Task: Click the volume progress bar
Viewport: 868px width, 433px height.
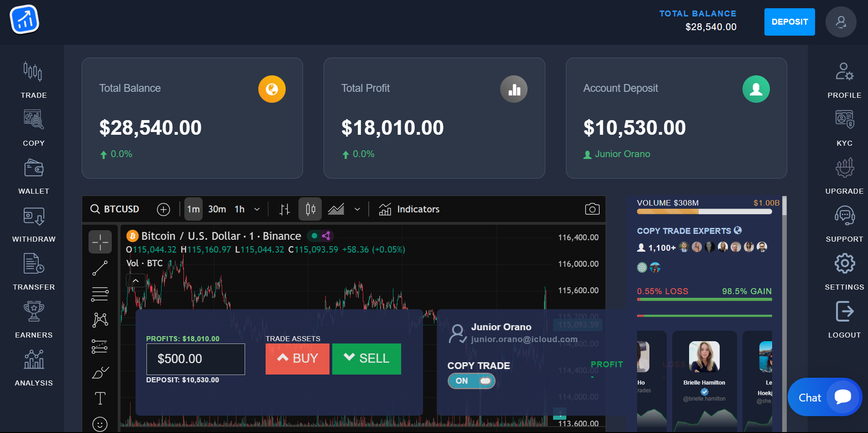Action: (x=704, y=211)
